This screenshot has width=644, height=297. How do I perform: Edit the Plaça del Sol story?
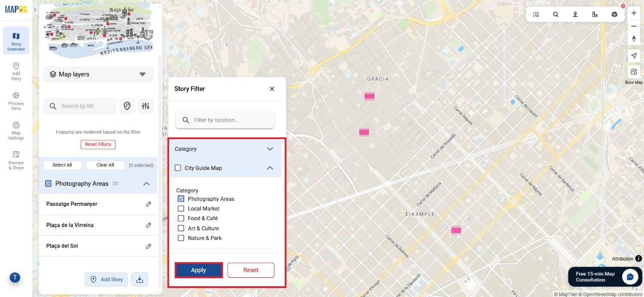(149, 246)
